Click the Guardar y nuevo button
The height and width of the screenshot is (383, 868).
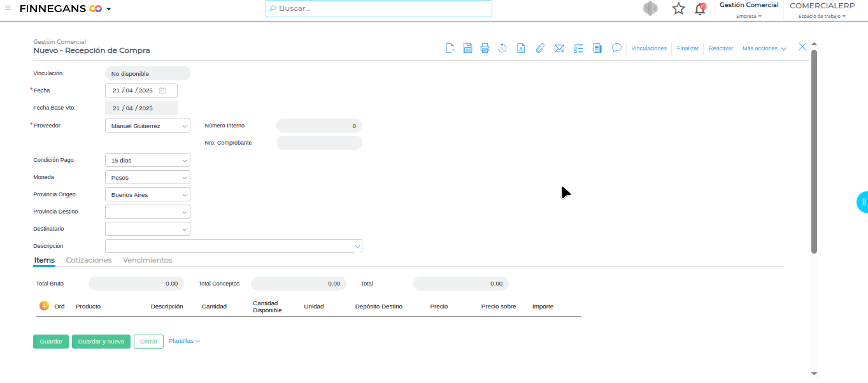coord(101,342)
